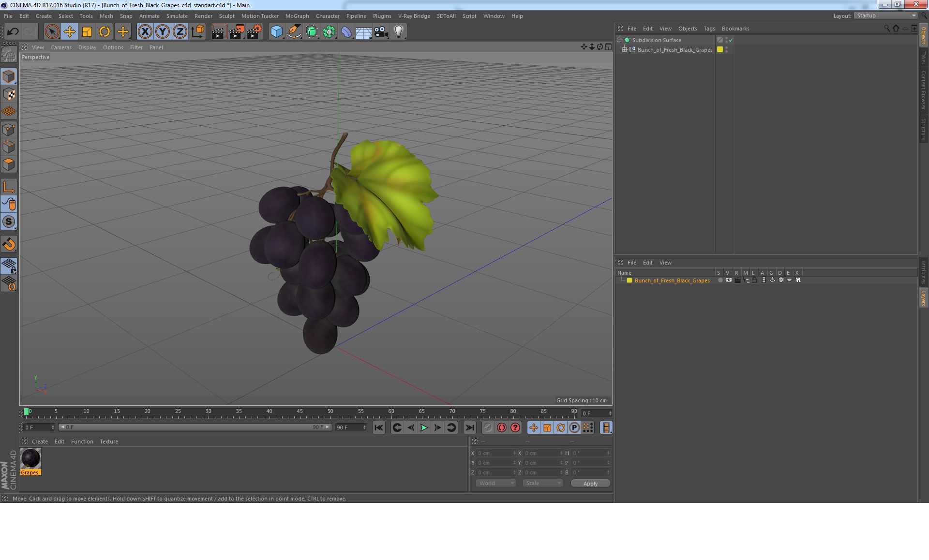Toggle X axis lock

coord(145,32)
